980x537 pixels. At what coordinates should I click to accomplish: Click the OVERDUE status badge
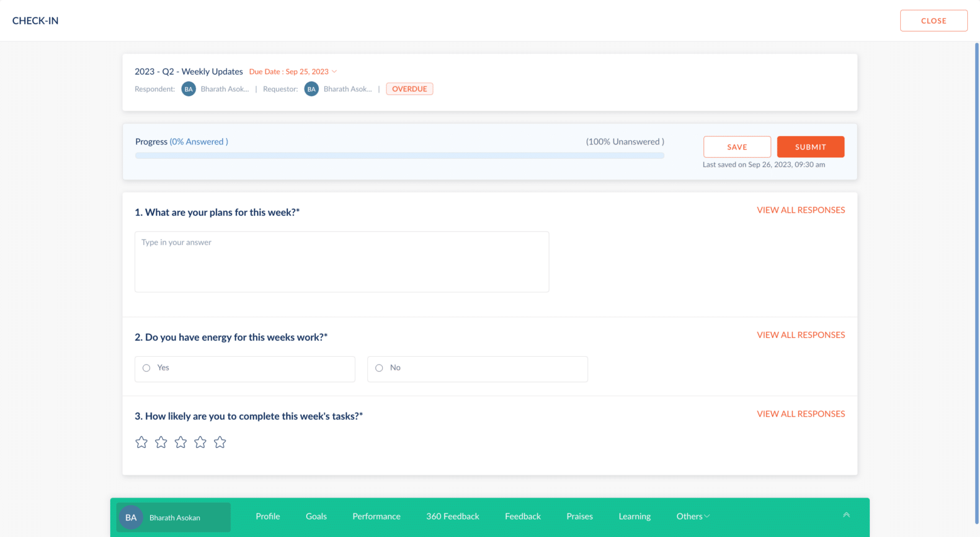click(409, 89)
